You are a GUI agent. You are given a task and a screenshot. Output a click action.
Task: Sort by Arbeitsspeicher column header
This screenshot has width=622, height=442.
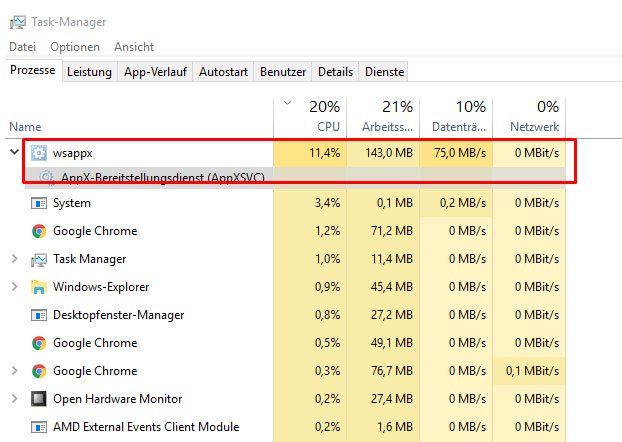point(383,117)
